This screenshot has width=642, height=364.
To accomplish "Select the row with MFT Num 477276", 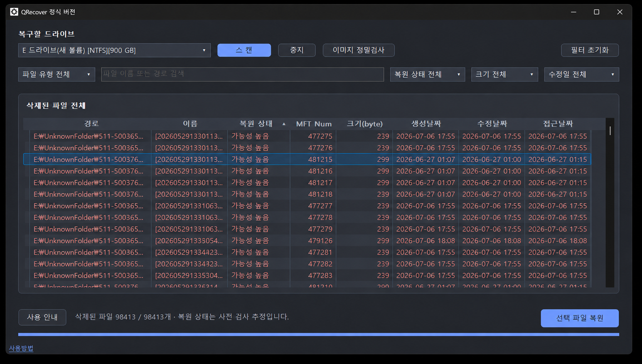I will coord(307,148).
